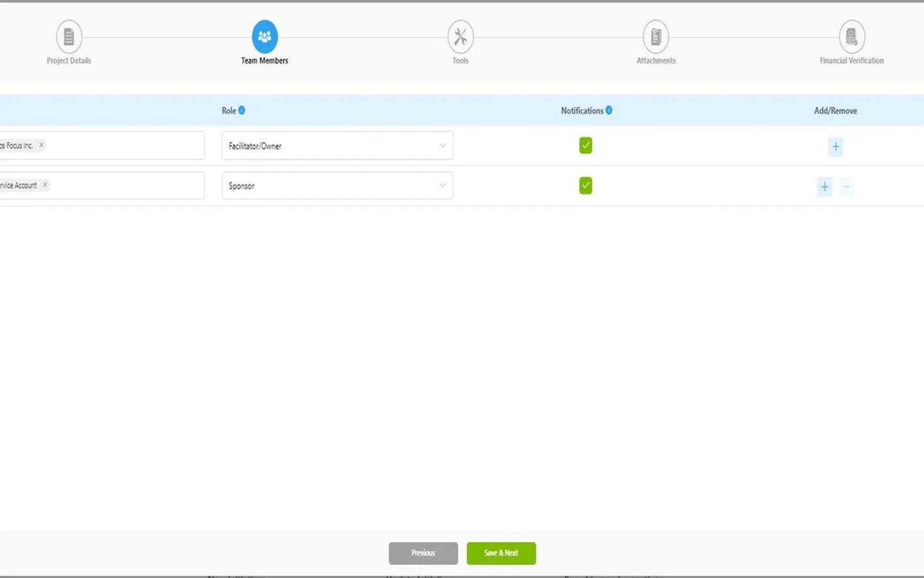Screen dimensions: 924x578
Task: Add a member after the Facilitator/Owner row
Action: tap(836, 146)
